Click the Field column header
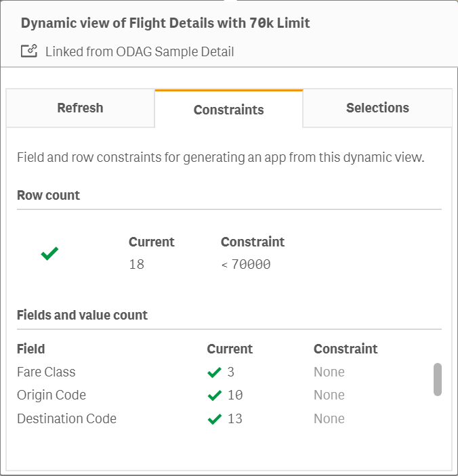The width and height of the screenshot is (458, 476). [x=31, y=349]
